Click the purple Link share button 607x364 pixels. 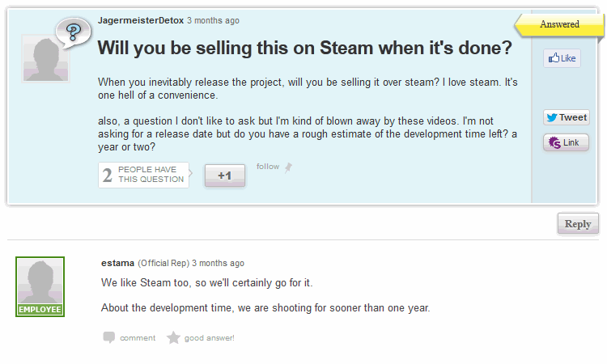(x=566, y=142)
